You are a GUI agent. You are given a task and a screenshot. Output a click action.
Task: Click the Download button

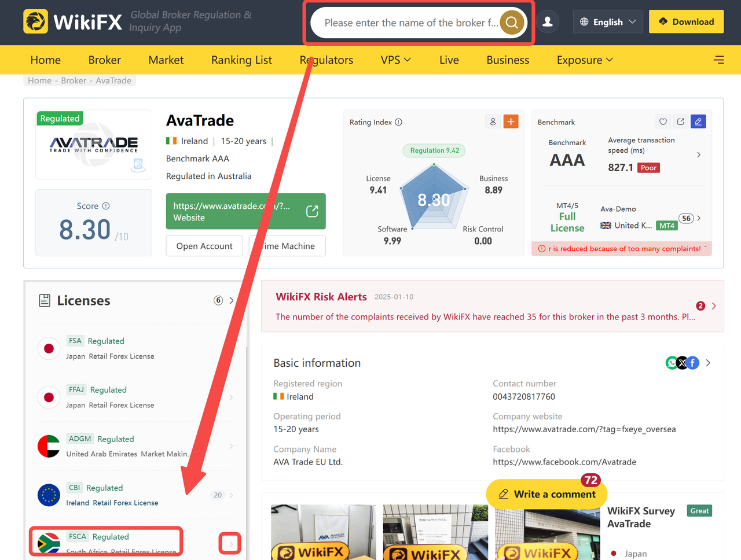coord(686,22)
